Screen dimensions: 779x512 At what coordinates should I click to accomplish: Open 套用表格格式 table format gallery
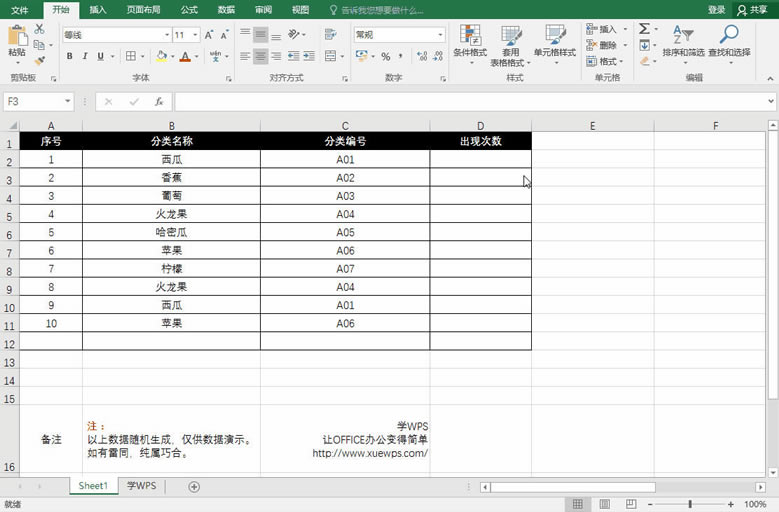[510, 46]
